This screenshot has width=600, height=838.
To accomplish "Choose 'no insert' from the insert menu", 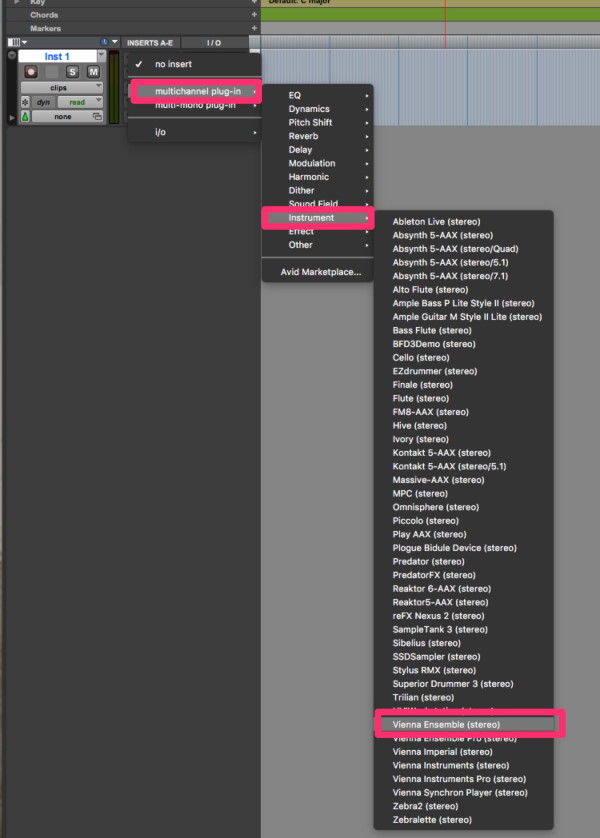I will click(x=194, y=64).
